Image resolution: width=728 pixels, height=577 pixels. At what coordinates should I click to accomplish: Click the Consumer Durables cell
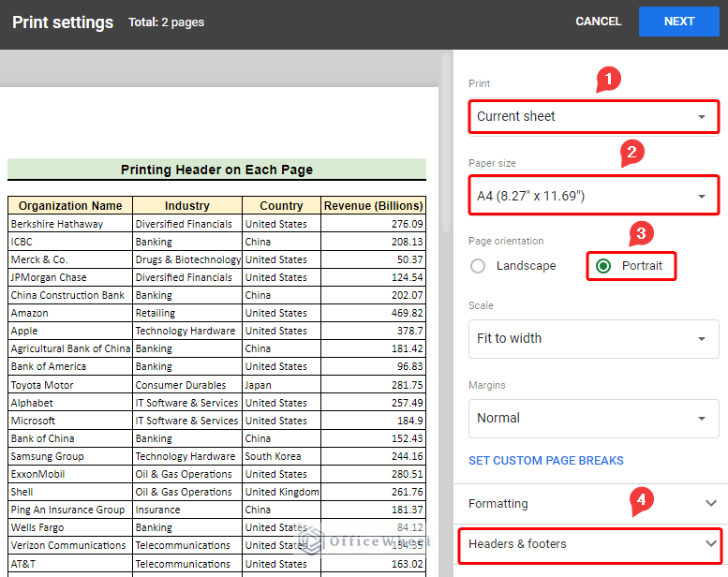(187, 385)
